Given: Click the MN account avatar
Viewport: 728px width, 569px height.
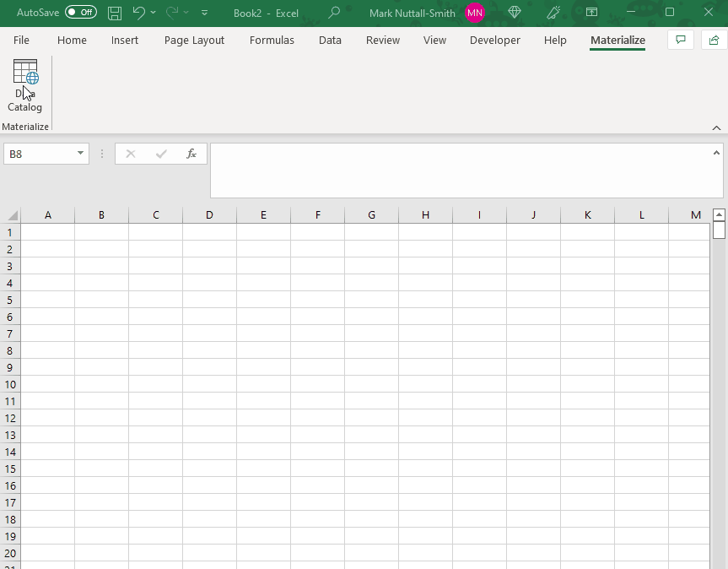Looking at the screenshot, I should [x=475, y=13].
